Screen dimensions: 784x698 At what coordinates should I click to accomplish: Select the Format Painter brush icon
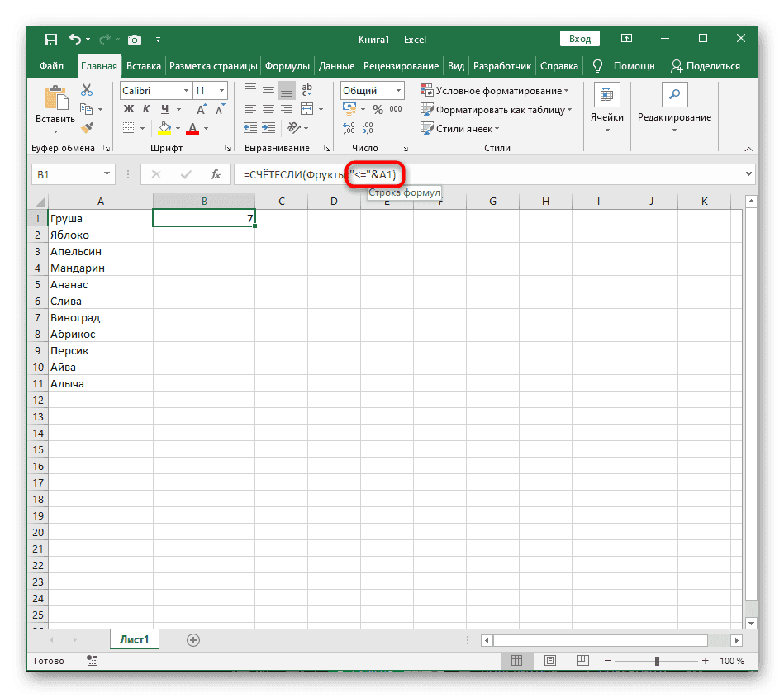coord(87,127)
